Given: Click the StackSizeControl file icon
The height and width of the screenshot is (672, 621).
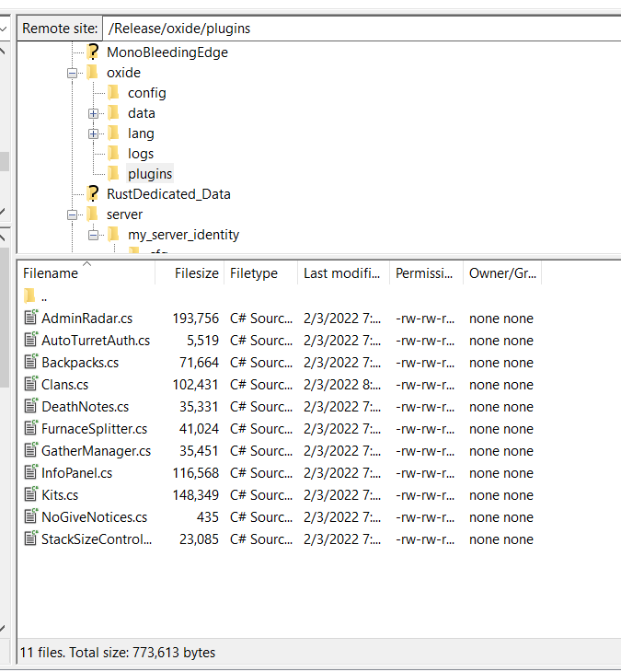Looking at the screenshot, I should pyautogui.click(x=31, y=539).
